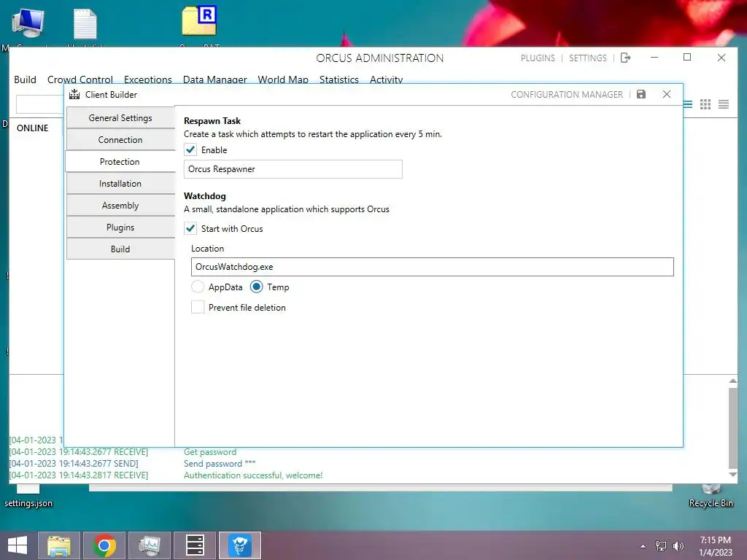Image resolution: width=747 pixels, height=560 pixels.
Task: Select the Recycle Bin desktop icon
Action: (x=711, y=497)
